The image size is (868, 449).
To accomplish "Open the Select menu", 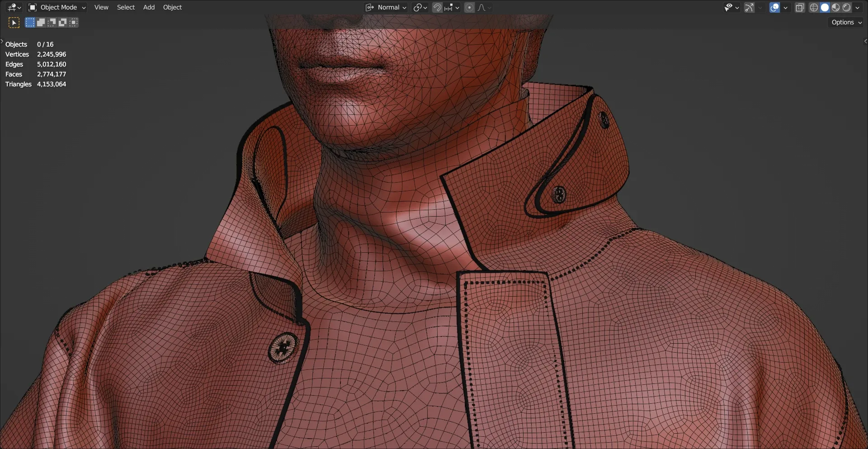I will coord(126,7).
